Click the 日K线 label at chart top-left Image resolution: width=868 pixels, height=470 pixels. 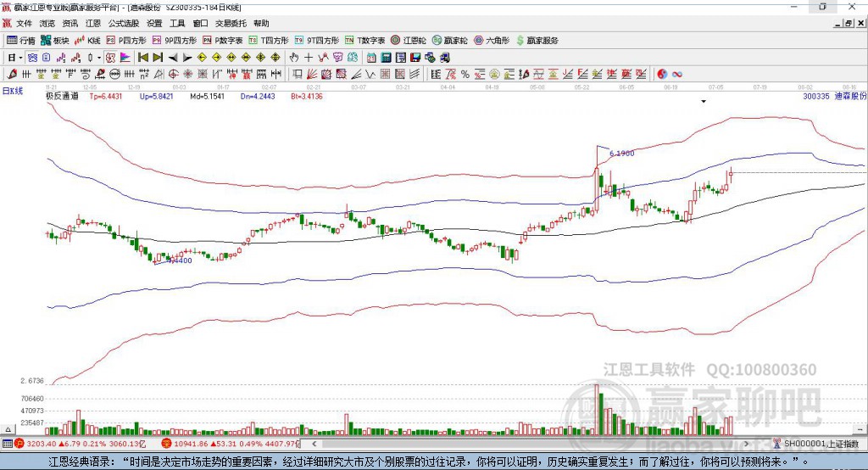point(13,91)
